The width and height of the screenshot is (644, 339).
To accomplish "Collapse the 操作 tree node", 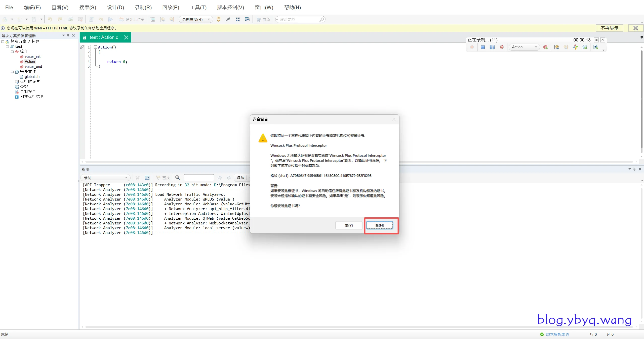I will 12,52.
